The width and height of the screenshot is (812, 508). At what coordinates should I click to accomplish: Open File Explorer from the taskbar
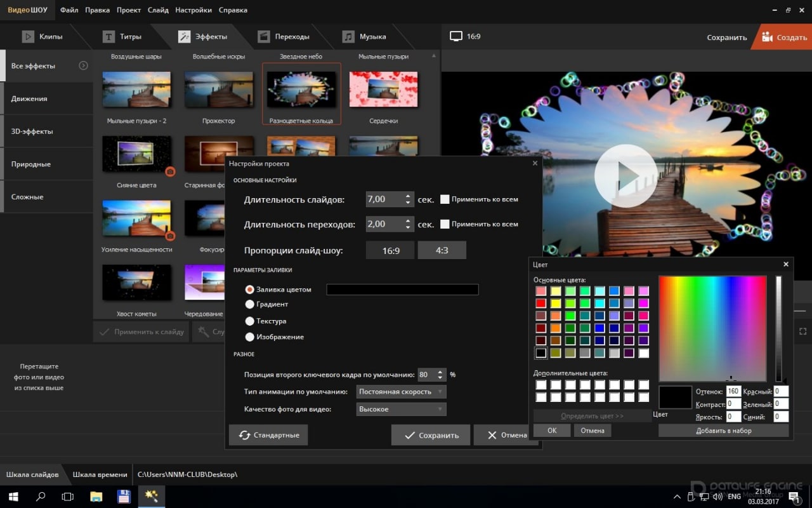(96, 496)
